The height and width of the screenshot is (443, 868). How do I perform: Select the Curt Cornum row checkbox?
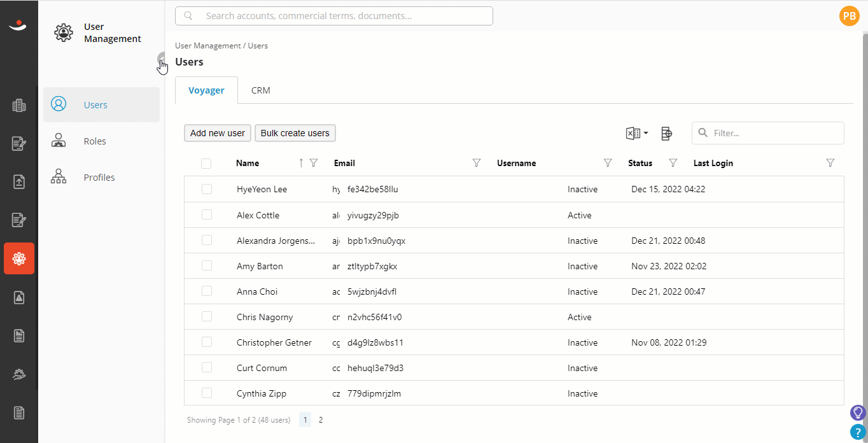207,367
